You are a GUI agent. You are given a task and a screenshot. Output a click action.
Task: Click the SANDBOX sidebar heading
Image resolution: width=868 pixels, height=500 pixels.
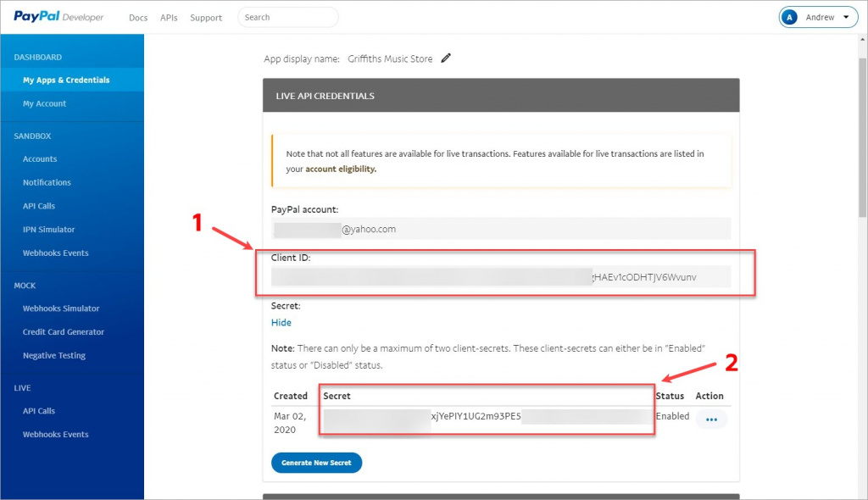[32, 136]
